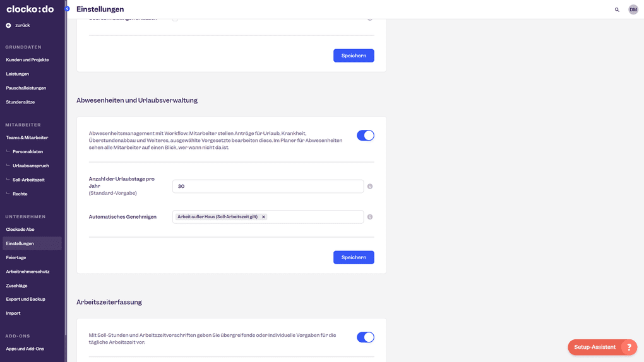Open Teams & Mitarbeiter in sidebar
The height and width of the screenshot is (362, 644).
tap(27, 137)
